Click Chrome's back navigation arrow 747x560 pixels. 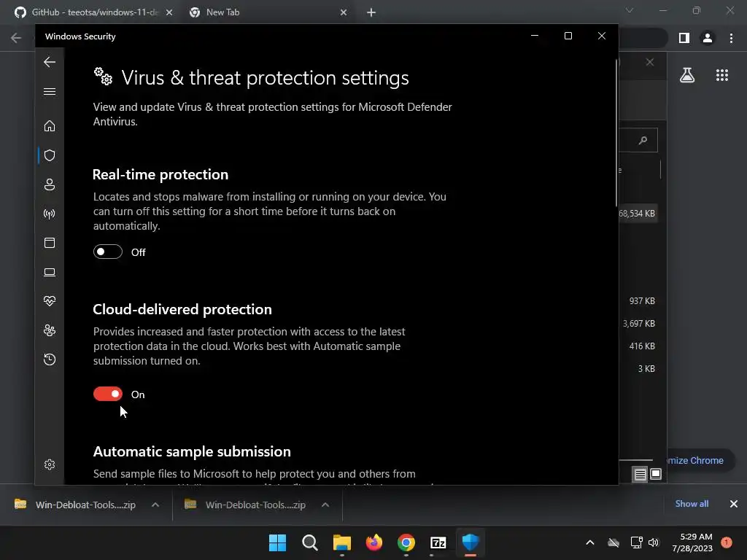pos(16,38)
